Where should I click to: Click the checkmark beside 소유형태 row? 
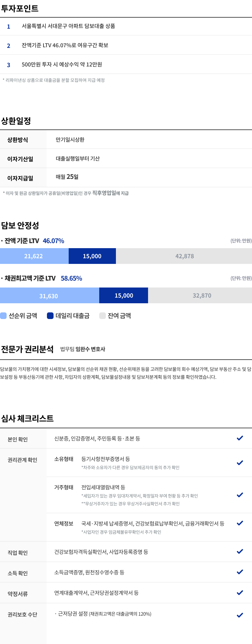[x=240, y=463]
